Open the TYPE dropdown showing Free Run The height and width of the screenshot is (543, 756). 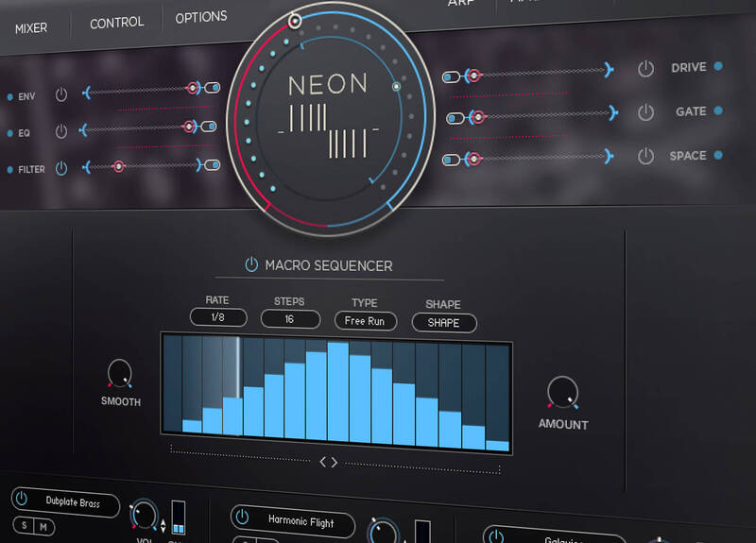tap(365, 321)
